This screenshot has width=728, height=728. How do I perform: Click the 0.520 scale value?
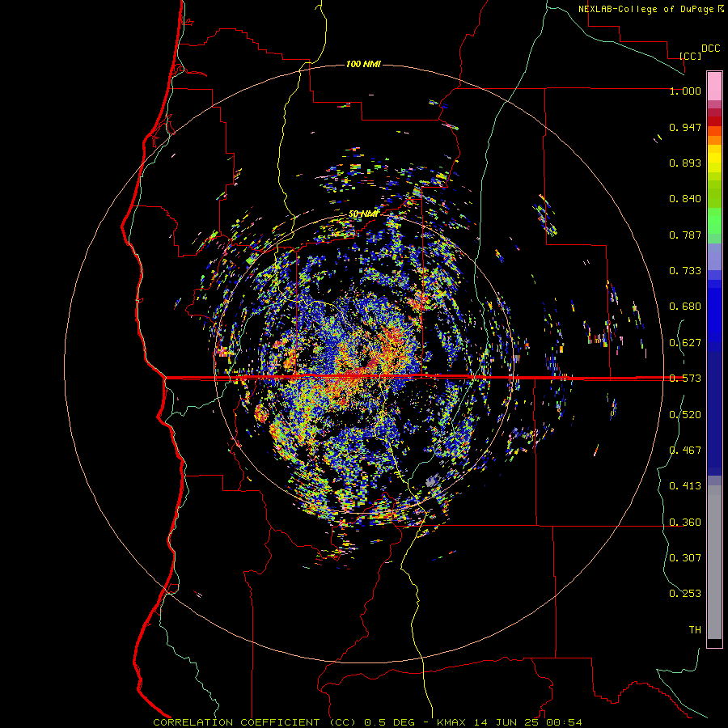click(685, 415)
